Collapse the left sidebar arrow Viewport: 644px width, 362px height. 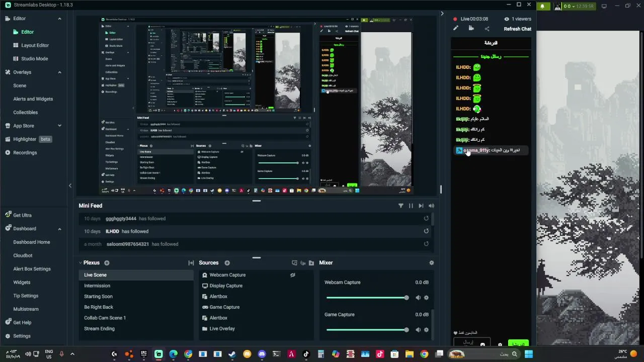(x=70, y=186)
